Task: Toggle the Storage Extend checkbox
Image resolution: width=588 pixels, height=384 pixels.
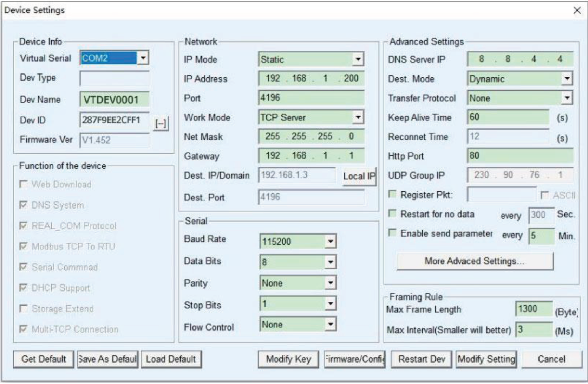Action: 24,309
